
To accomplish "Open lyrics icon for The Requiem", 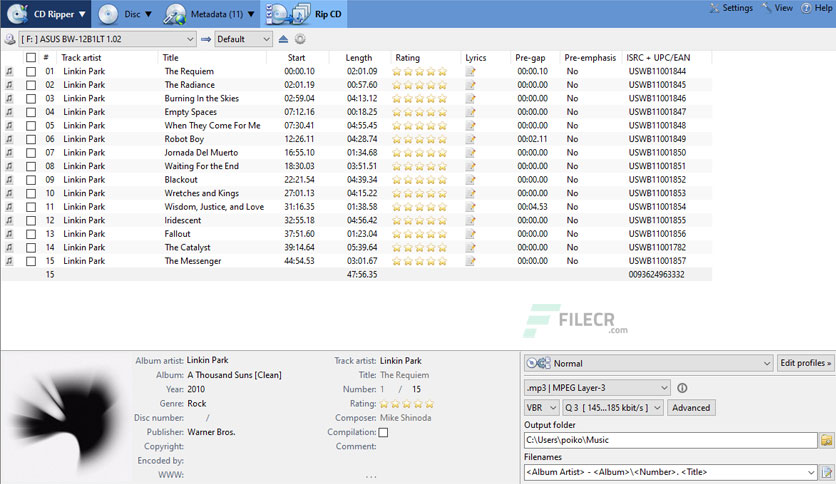I will pos(470,71).
